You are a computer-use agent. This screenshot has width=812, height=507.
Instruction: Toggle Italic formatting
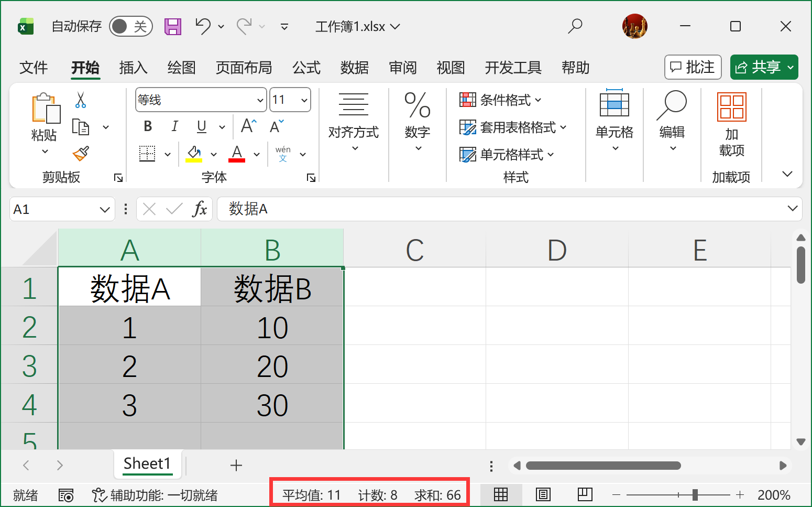coord(174,126)
